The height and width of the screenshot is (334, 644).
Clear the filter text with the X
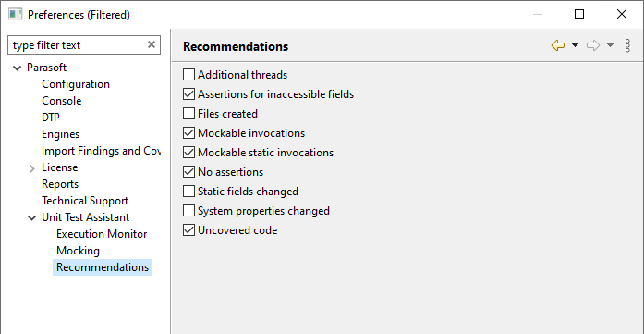point(152,44)
